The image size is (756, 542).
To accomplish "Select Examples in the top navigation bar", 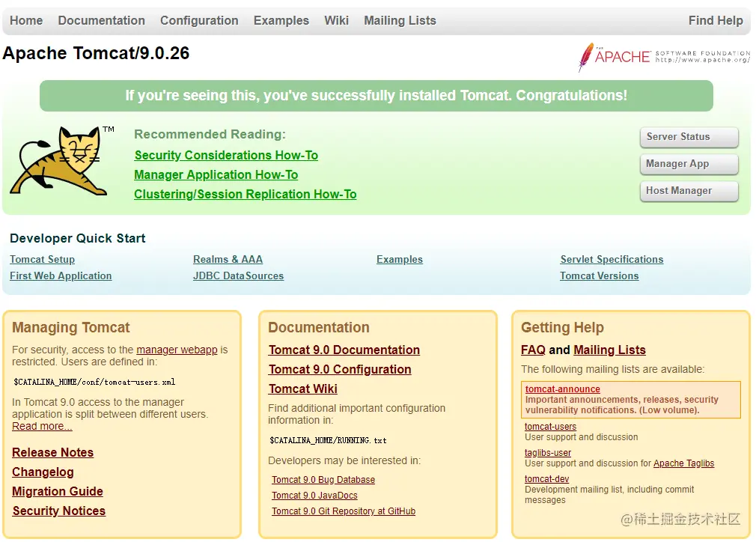I will [x=281, y=21].
